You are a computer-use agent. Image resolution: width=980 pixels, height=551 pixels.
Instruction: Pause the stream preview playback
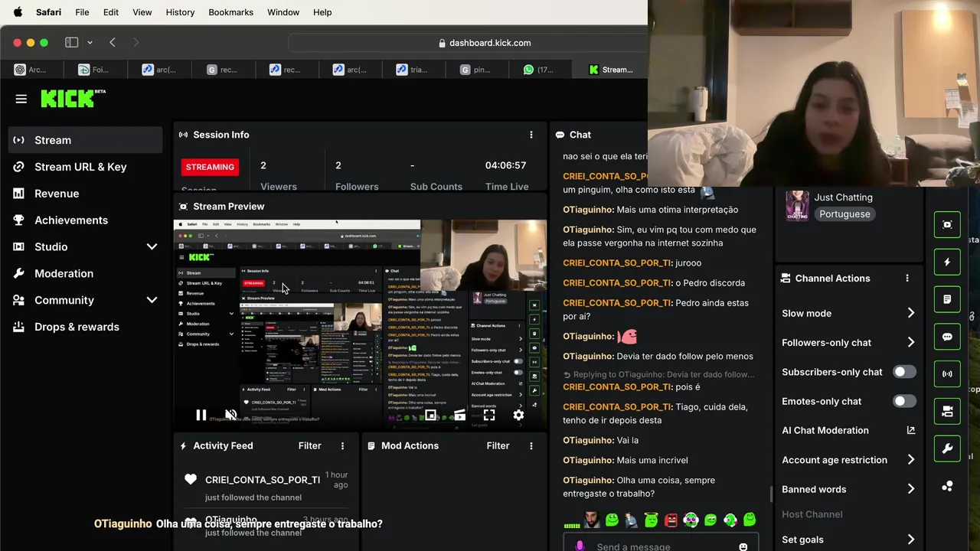(201, 415)
